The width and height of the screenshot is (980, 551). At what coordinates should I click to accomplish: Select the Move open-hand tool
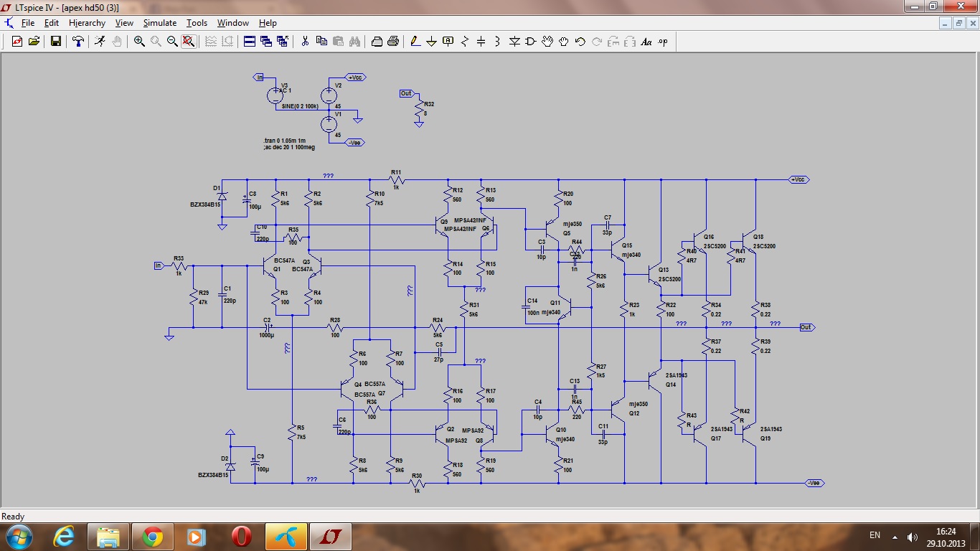pos(547,42)
